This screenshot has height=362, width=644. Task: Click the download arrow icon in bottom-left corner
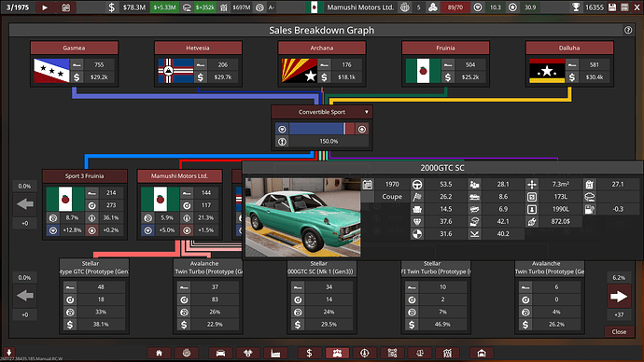click(x=9, y=352)
